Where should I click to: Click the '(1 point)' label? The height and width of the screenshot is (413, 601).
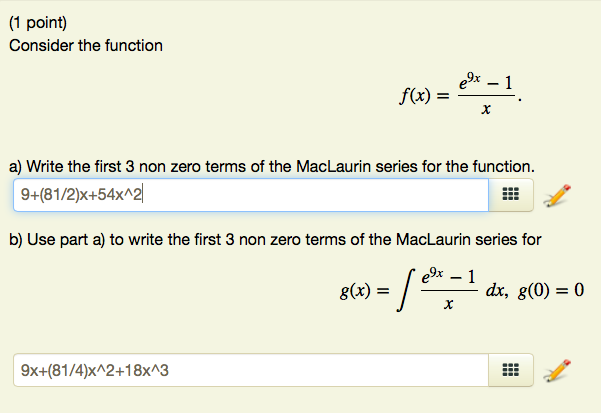(38, 23)
